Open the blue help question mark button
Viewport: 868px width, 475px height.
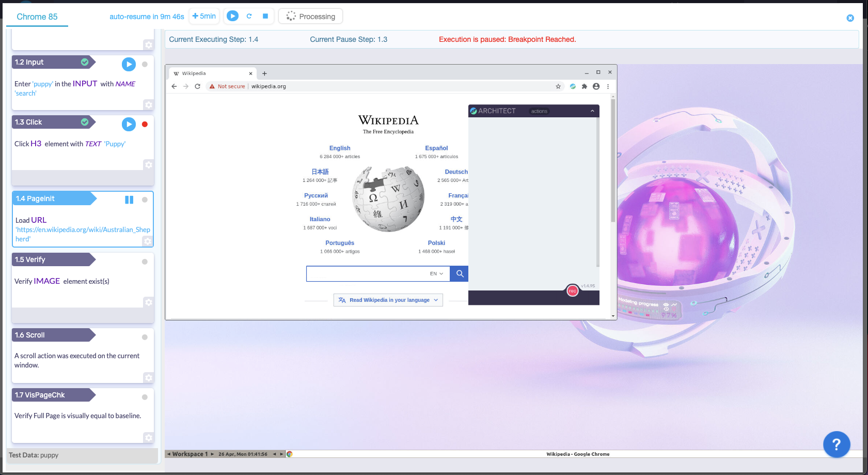(837, 444)
